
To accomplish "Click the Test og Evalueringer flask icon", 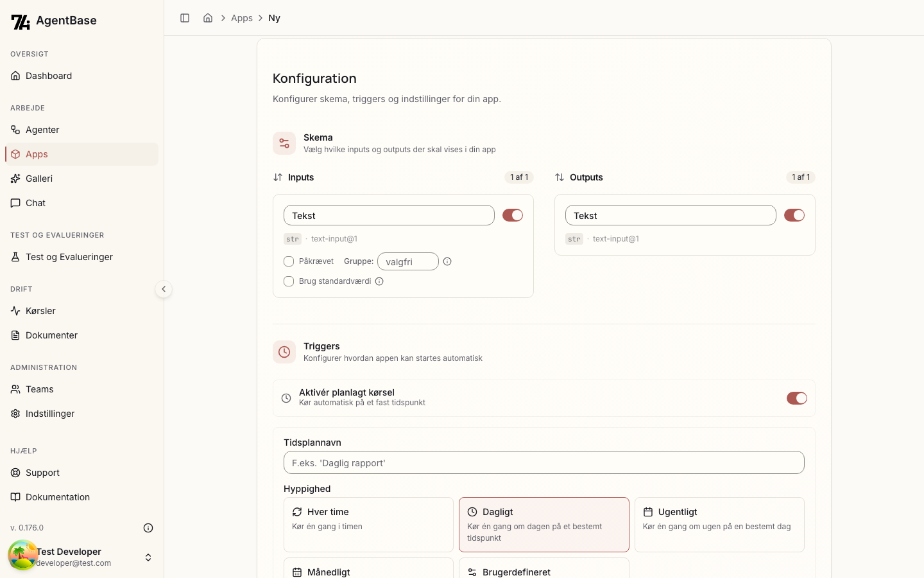I will pos(15,257).
